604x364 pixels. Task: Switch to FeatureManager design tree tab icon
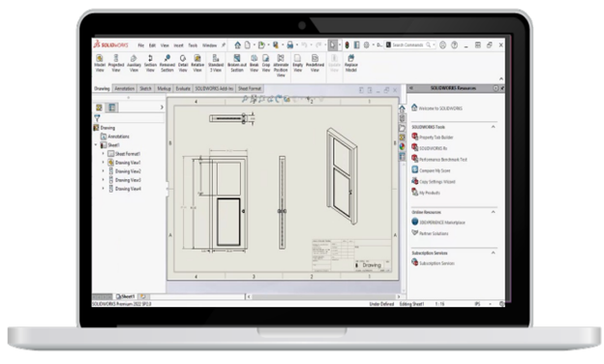click(x=99, y=107)
